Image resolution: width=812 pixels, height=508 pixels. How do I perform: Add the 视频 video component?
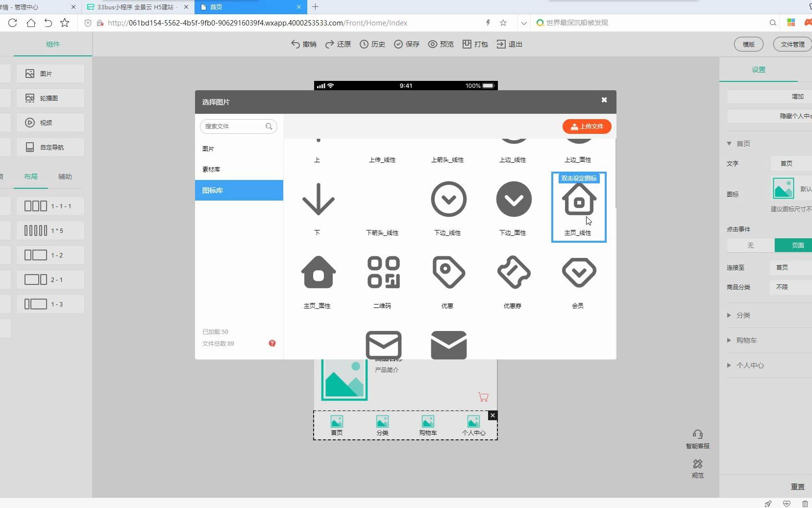pos(50,123)
